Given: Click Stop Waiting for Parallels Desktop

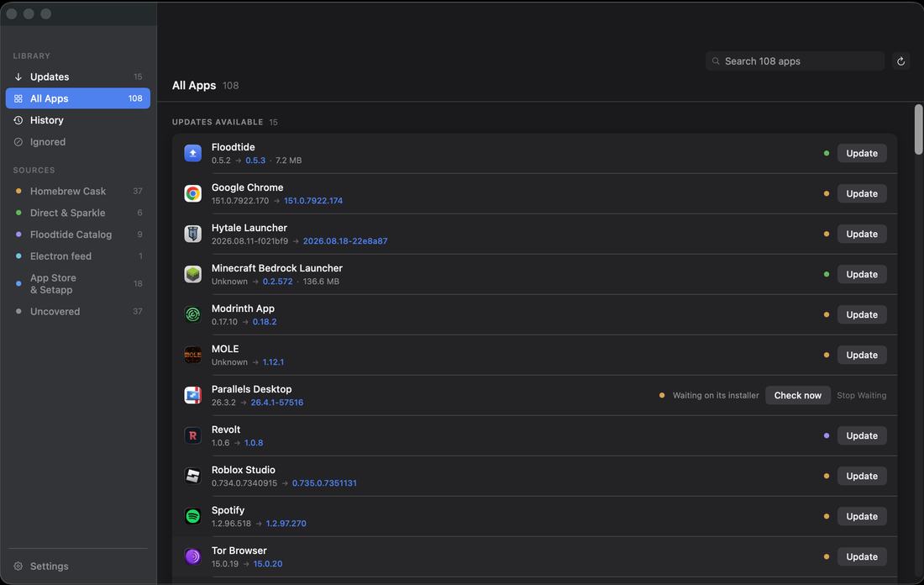Looking at the screenshot, I should click(862, 395).
